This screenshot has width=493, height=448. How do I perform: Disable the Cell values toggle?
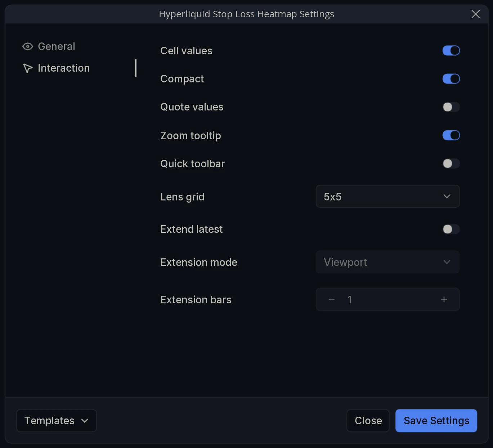point(451,51)
